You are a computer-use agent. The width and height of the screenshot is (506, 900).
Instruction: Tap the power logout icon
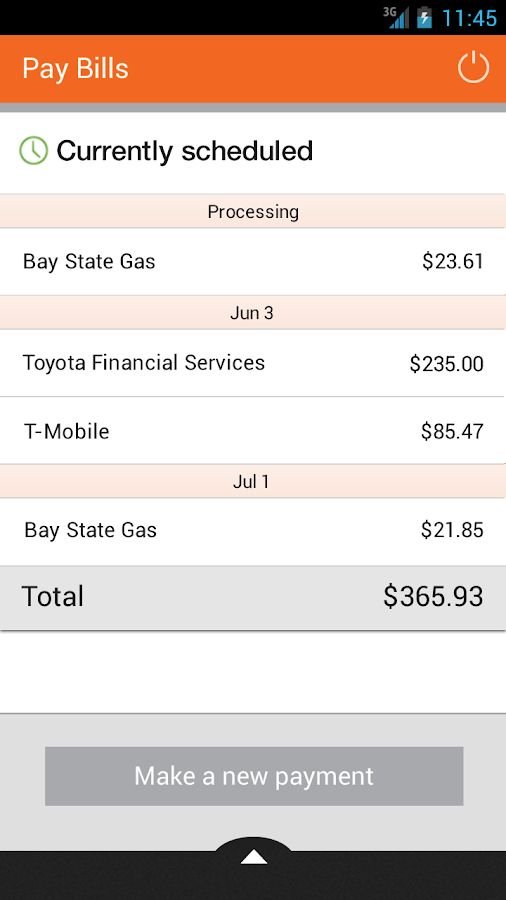click(473, 68)
